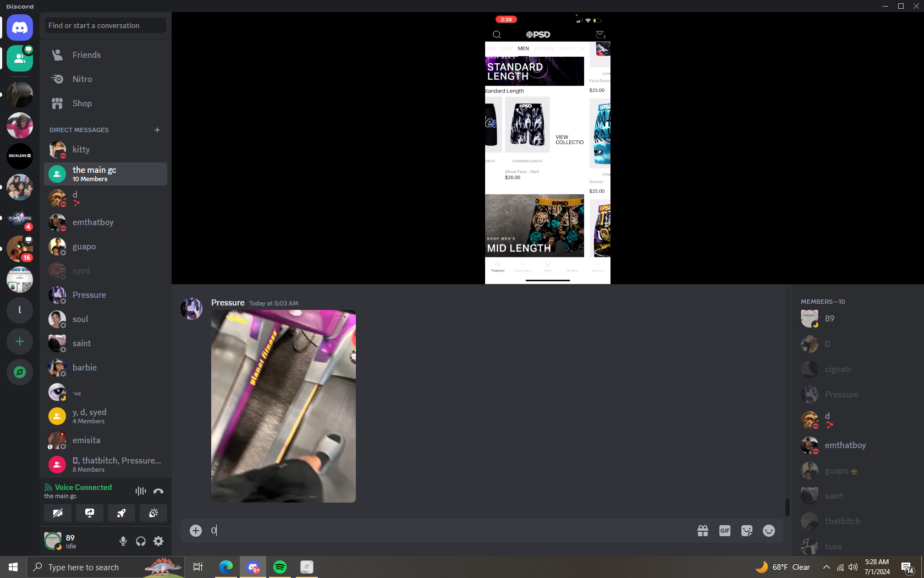The height and width of the screenshot is (578, 924).
Task: Open Task View on the taskbar
Action: [198, 567]
